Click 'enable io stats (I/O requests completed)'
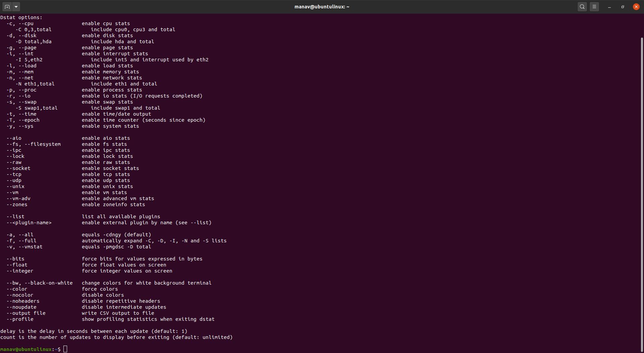 tap(142, 96)
